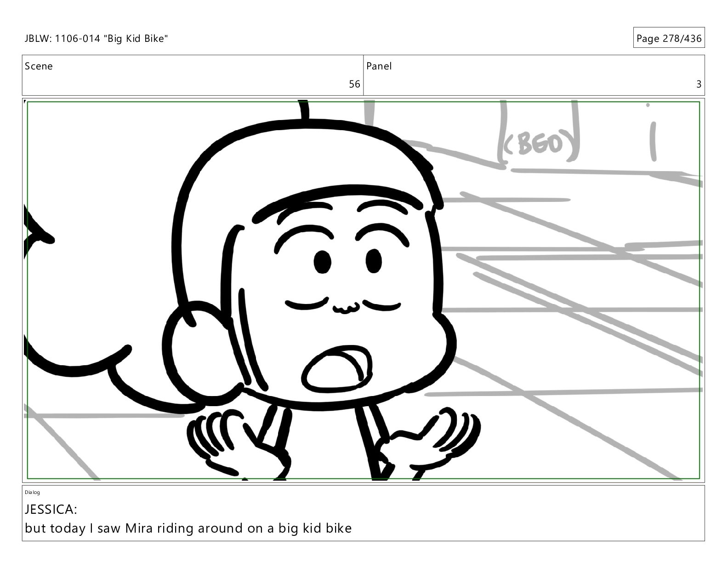This screenshot has width=728, height=563.
Task: Click the page number box 'Page 278/436'
Action: (669, 38)
